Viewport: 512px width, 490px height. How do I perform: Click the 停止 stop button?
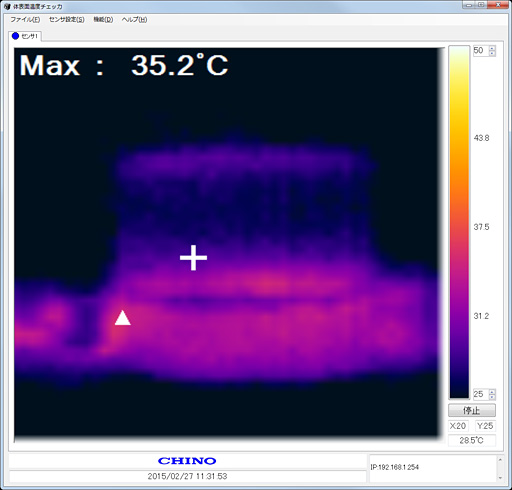(x=472, y=410)
